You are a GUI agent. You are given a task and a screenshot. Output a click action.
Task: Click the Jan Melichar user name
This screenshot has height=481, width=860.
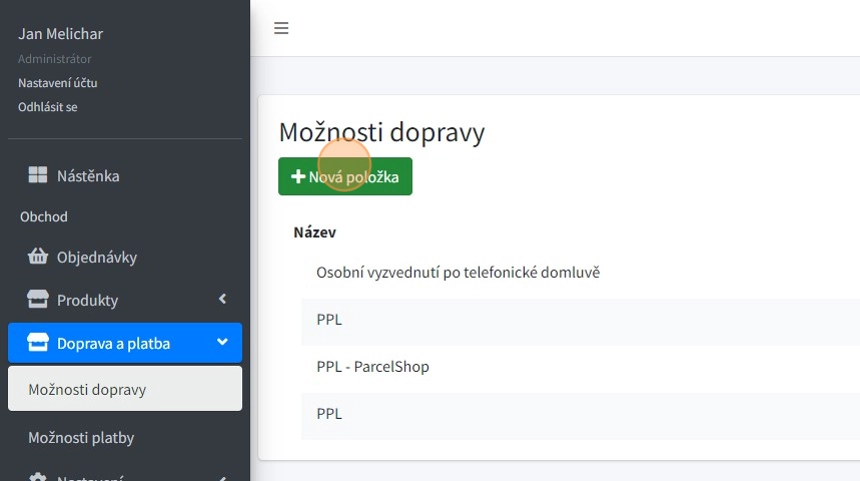pyautogui.click(x=60, y=34)
